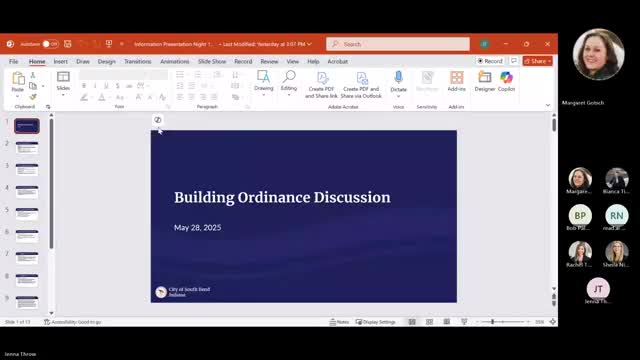Toggle Underline formatting
Image resolution: width=640 pixels, height=360 pixels.
106,86
